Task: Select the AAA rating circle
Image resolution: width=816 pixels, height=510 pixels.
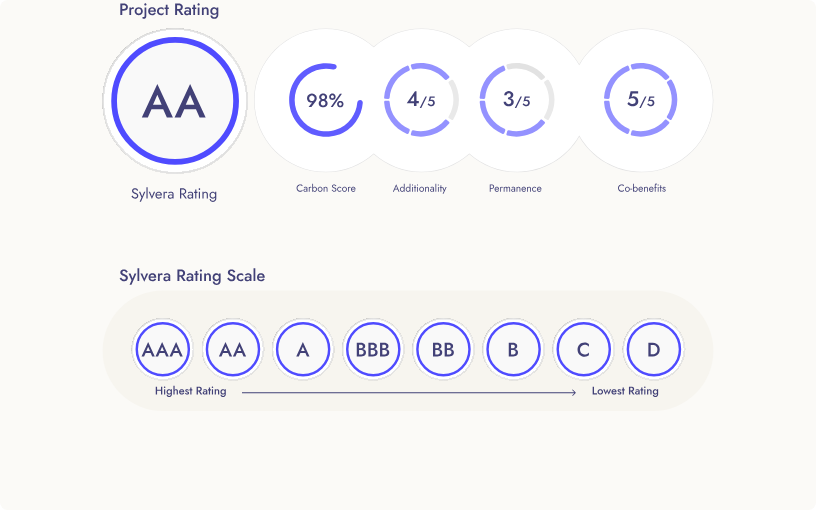Action: [x=162, y=350]
